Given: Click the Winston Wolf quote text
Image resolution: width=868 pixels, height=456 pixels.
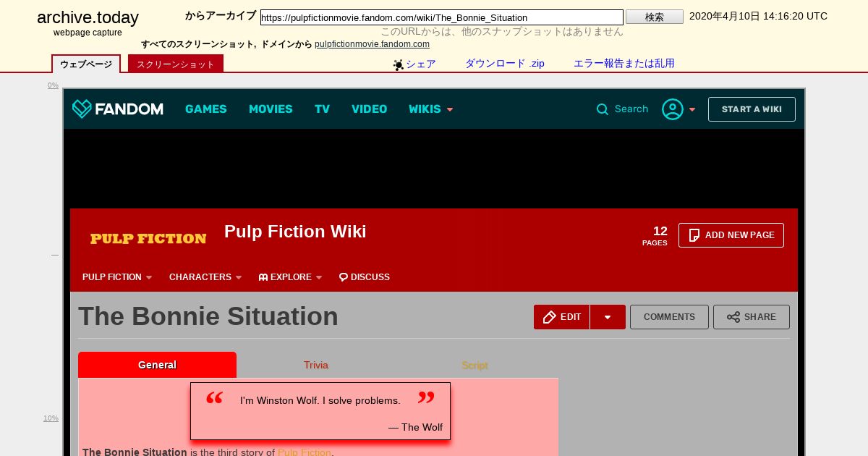Looking at the screenshot, I should pos(320,400).
